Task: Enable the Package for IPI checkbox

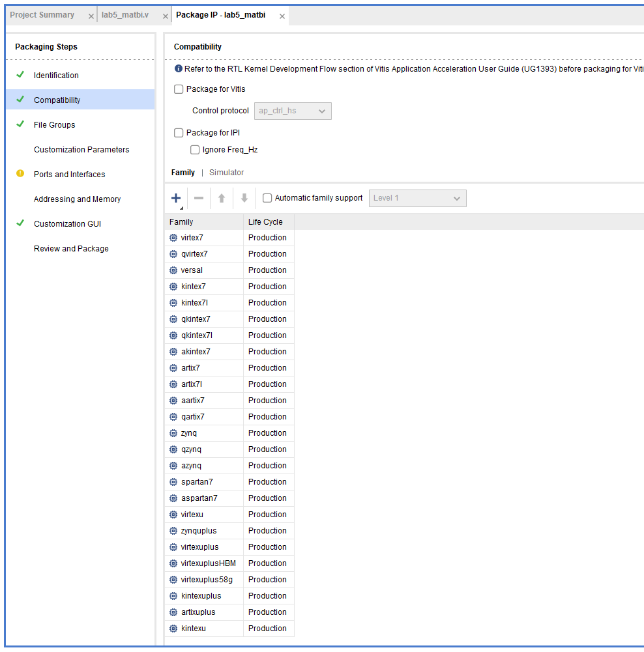Action: tap(179, 133)
